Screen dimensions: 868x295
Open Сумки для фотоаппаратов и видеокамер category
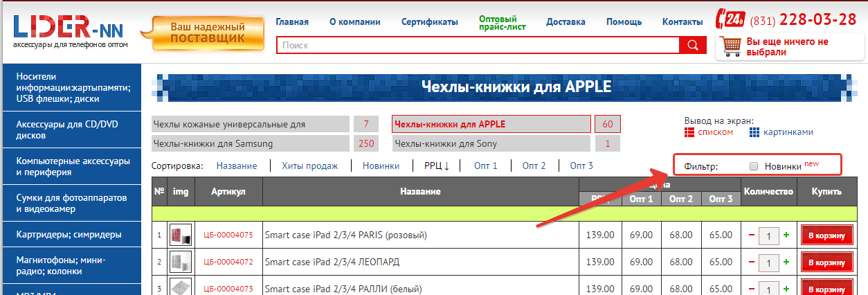pos(72,203)
